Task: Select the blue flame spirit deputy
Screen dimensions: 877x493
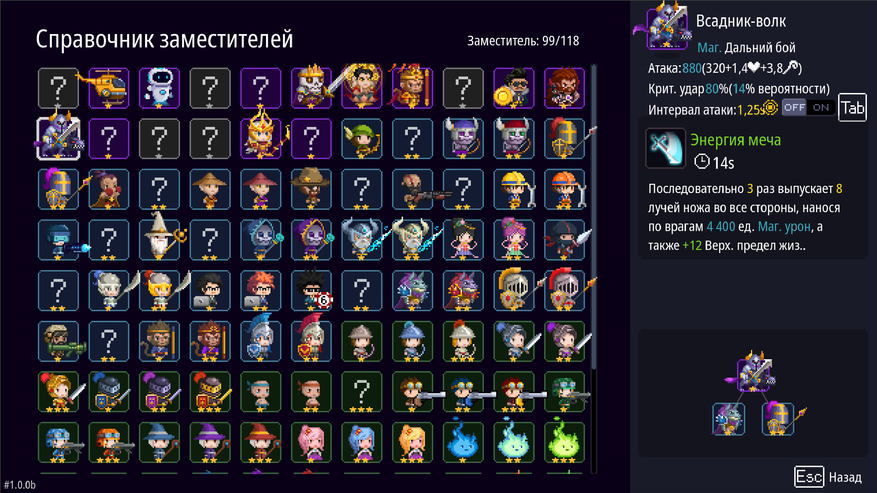Action: click(463, 442)
